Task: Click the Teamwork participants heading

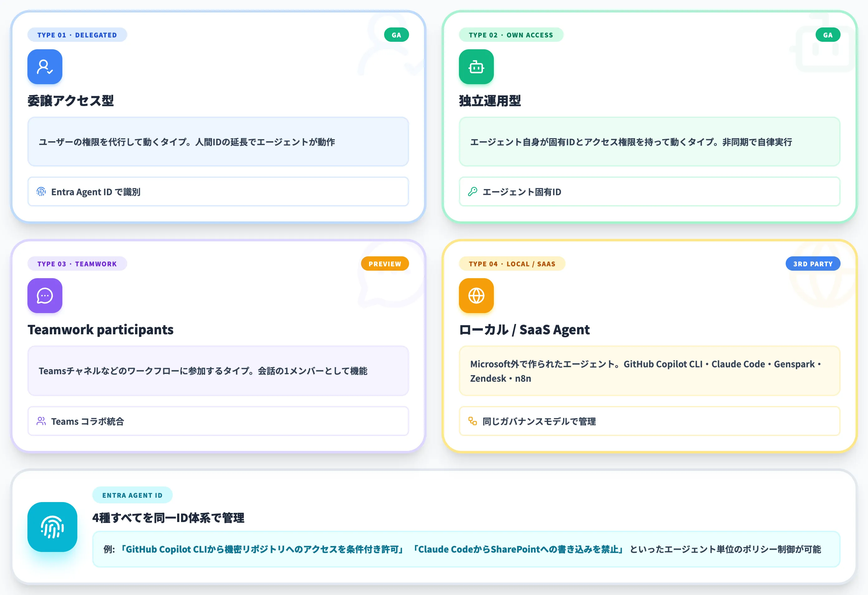Action: (100, 329)
